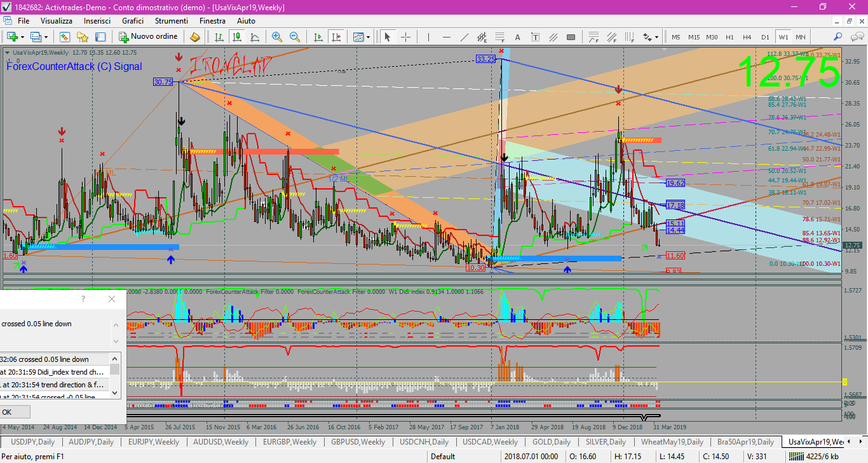Open the Inserisci menu
Image resolution: width=868 pixels, height=463 pixels.
click(x=97, y=21)
